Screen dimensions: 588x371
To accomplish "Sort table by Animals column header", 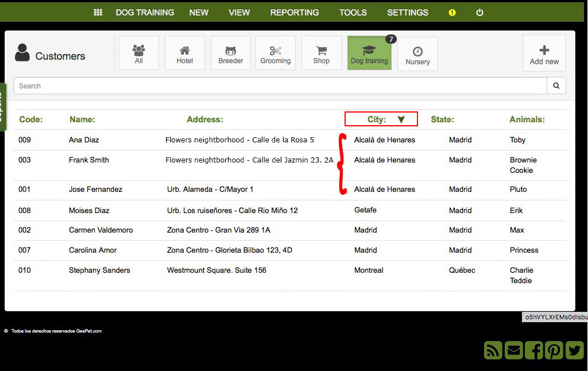I will point(527,119).
